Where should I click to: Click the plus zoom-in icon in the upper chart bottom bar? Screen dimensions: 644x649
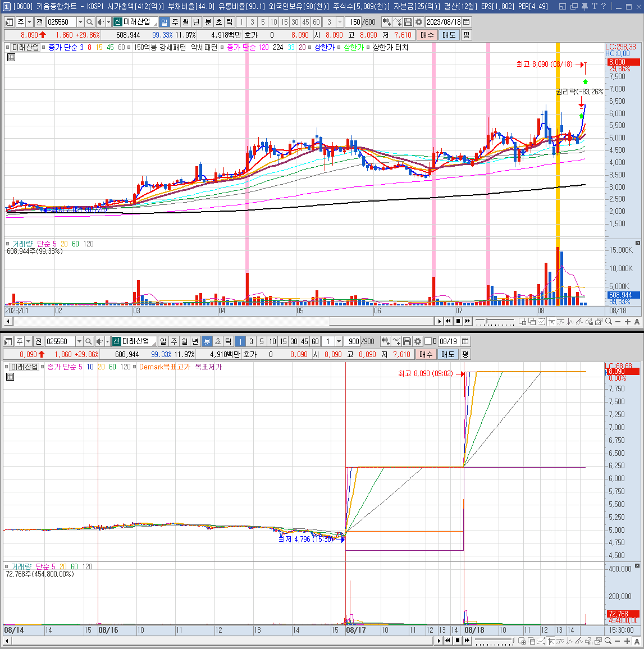point(628,322)
